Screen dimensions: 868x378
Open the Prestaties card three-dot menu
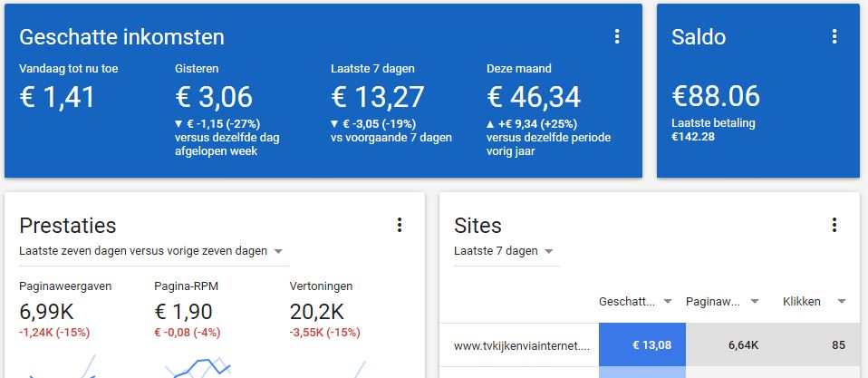pos(400,225)
